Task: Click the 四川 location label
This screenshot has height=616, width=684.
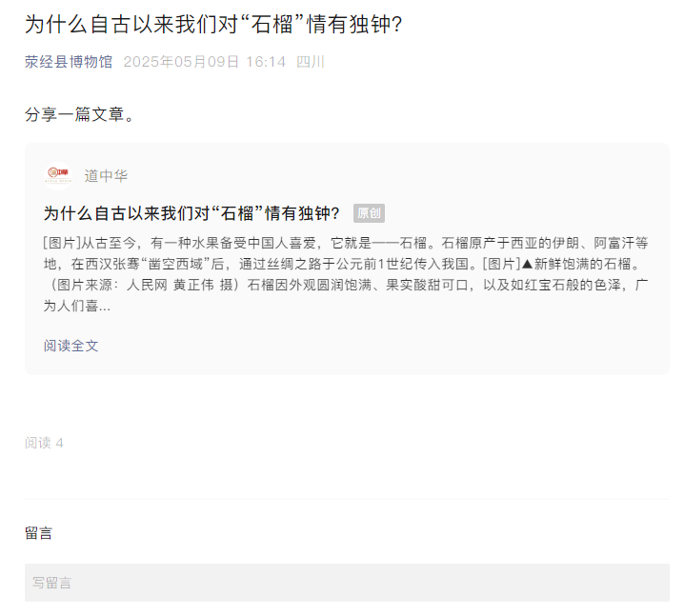Action: (311, 62)
